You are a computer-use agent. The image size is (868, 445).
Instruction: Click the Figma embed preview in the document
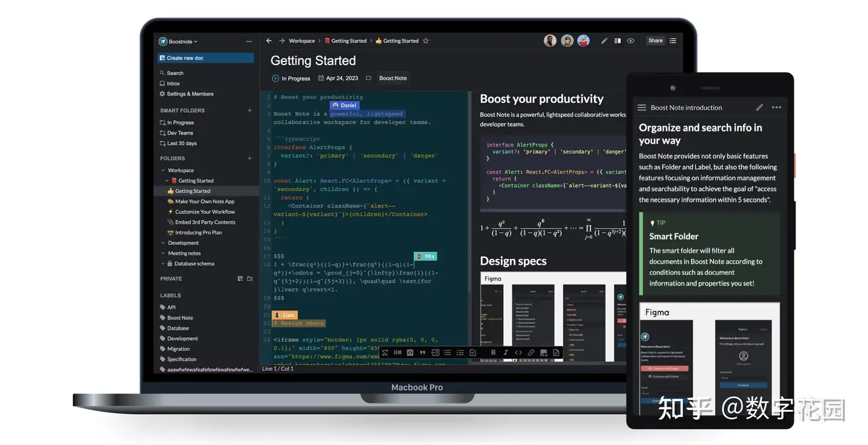(x=553, y=317)
